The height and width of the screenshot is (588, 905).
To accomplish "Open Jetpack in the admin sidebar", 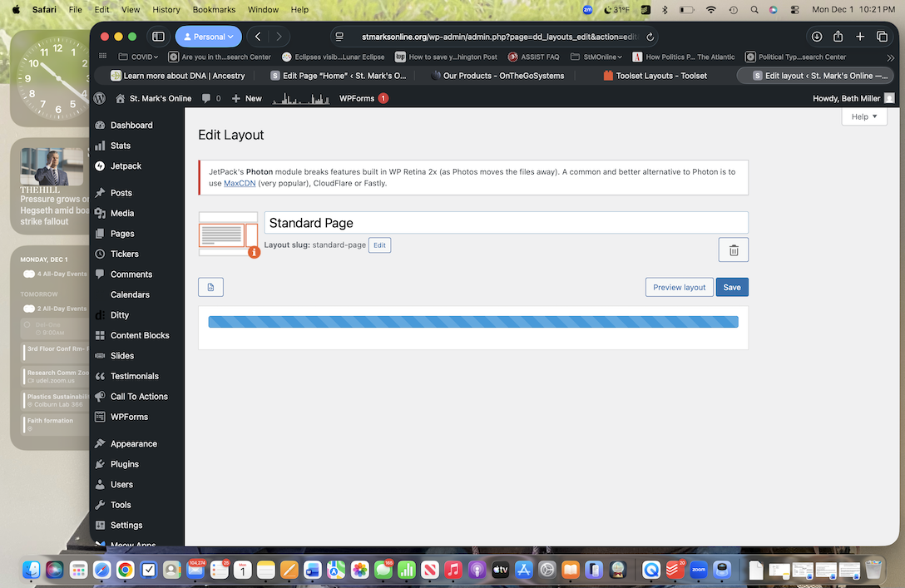I will tap(126, 166).
